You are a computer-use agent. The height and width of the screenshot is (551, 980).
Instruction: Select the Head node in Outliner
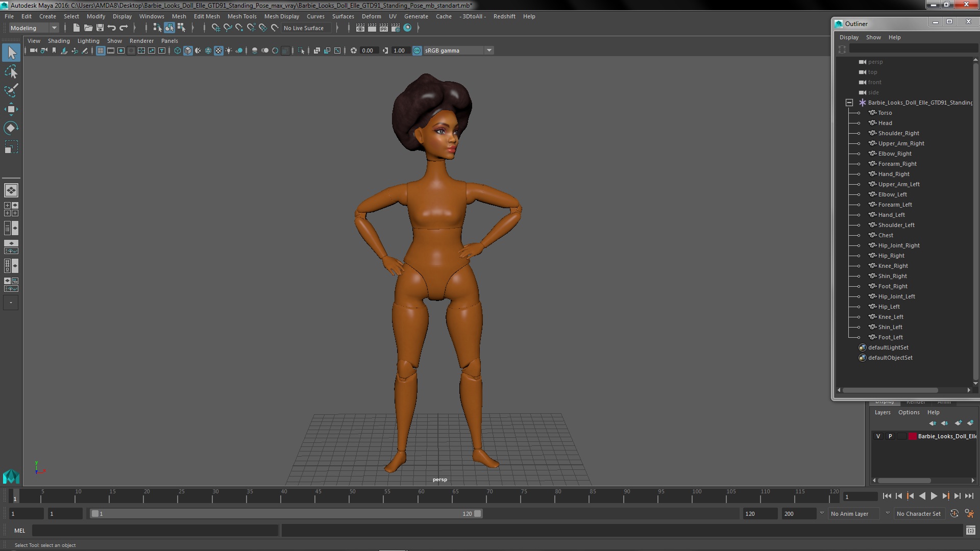[x=885, y=123]
